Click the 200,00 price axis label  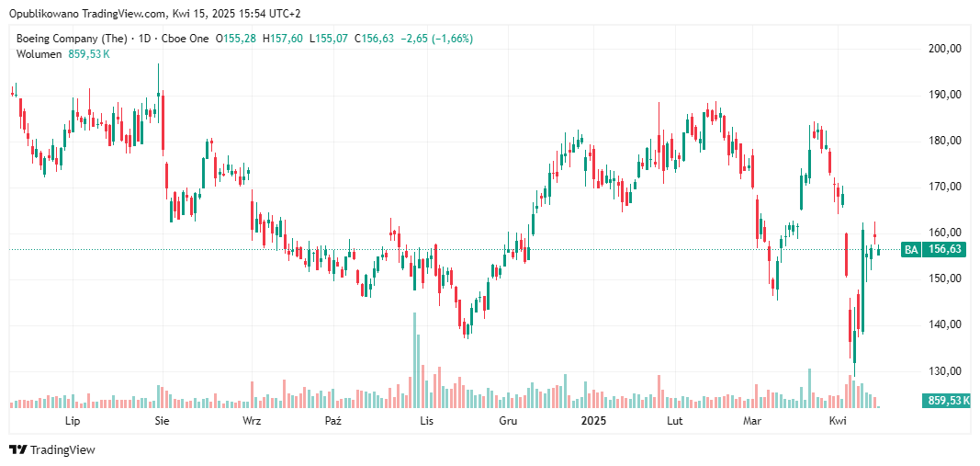[944, 48]
